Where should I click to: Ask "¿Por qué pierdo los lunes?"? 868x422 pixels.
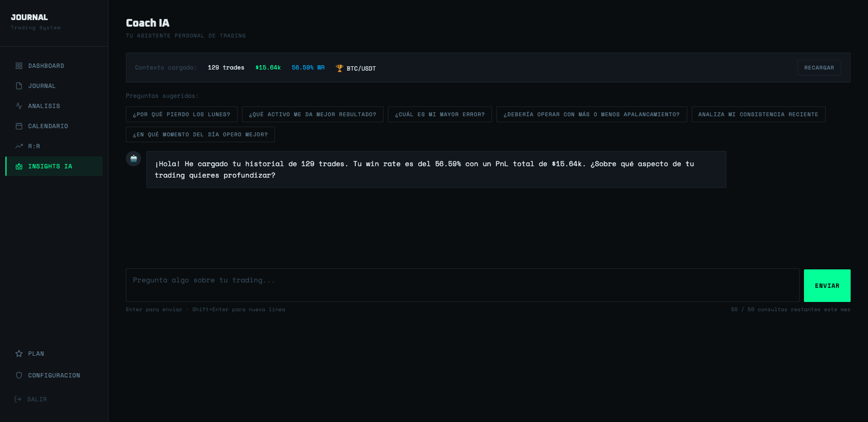click(182, 115)
